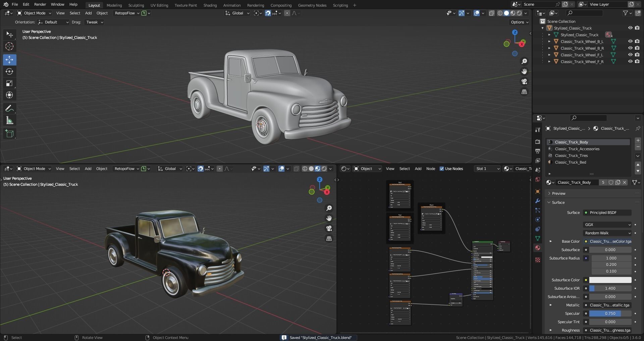The height and width of the screenshot is (341, 644).
Task: Activate the Move tool
Action: point(9,60)
